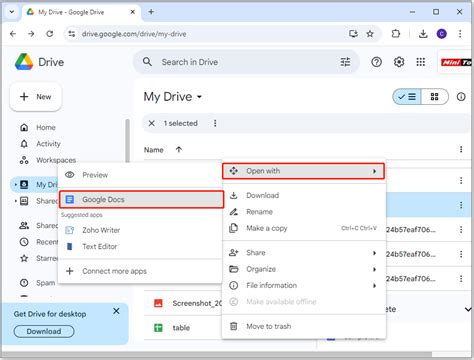Show file details info icon
This screenshot has height=360, width=474.
pos(461,97)
